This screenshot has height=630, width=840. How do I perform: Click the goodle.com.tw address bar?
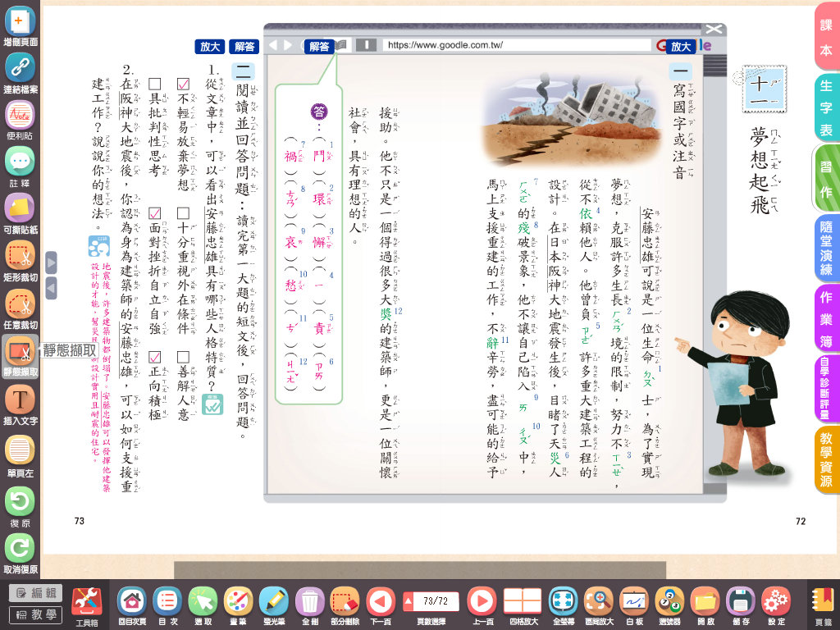(x=517, y=45)
